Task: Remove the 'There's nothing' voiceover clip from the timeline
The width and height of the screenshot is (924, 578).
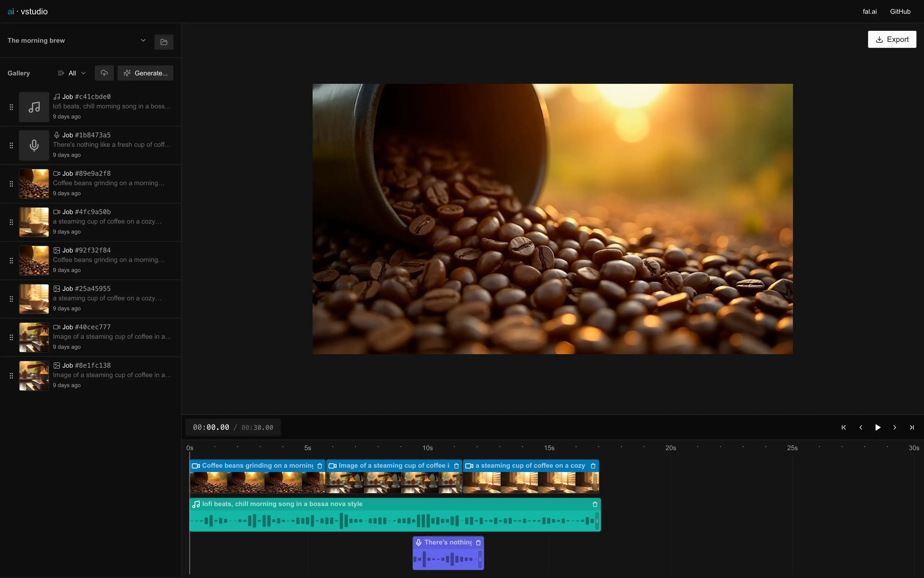Action: point(478,542)
